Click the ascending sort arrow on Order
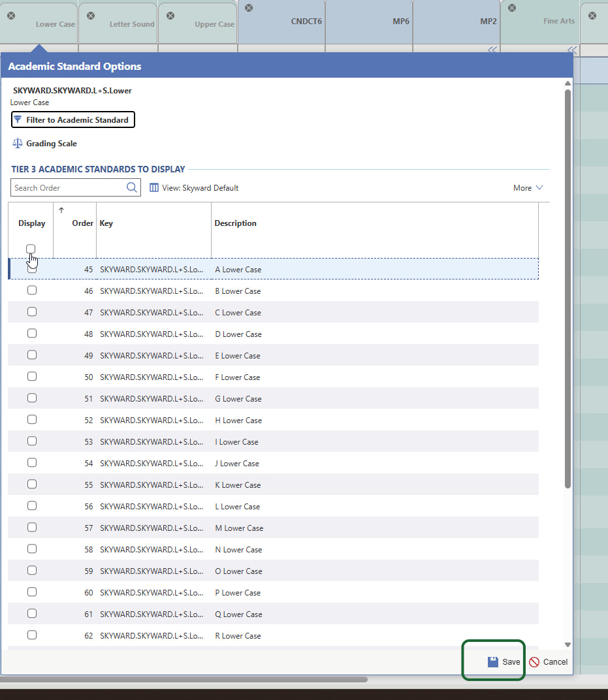608x700 pixels. coord(61,210)
